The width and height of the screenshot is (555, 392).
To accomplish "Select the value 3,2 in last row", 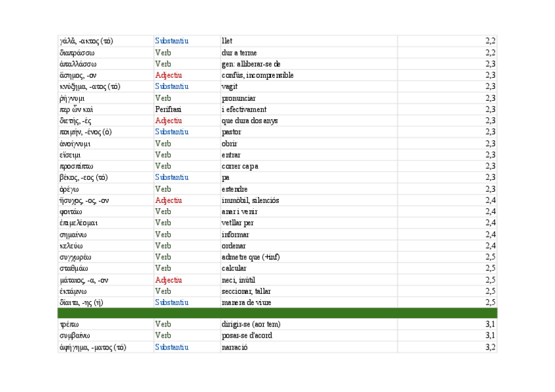I will tap(490, 347).
